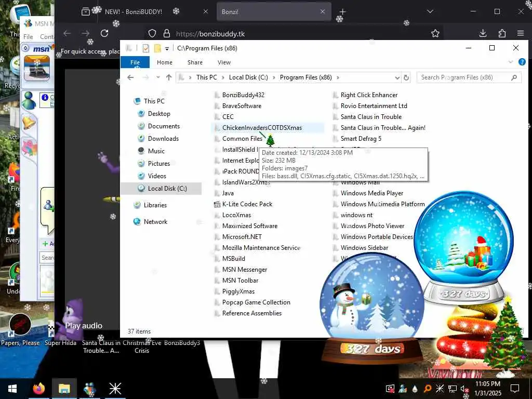Reload the page in Firefox

104,33
